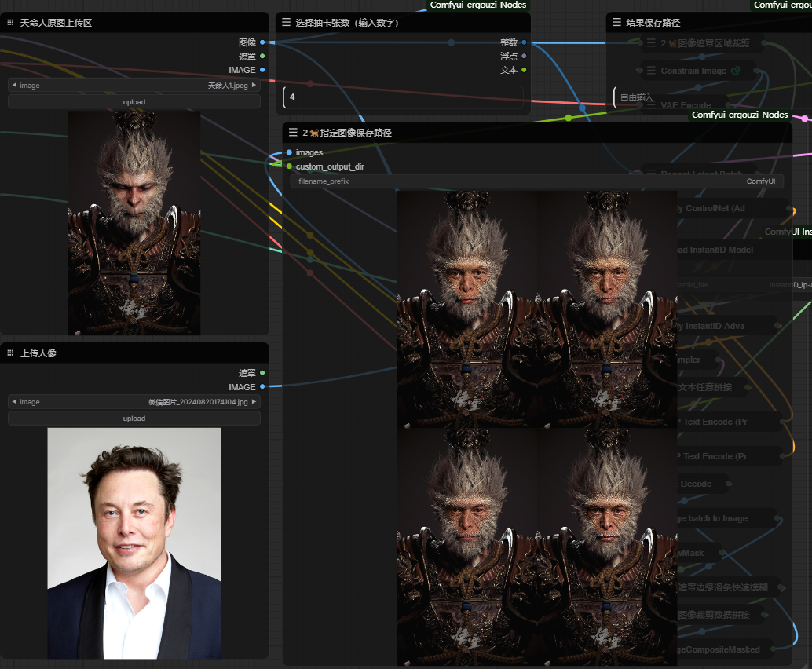Click the 指定图像保存路径 node title

347,133
